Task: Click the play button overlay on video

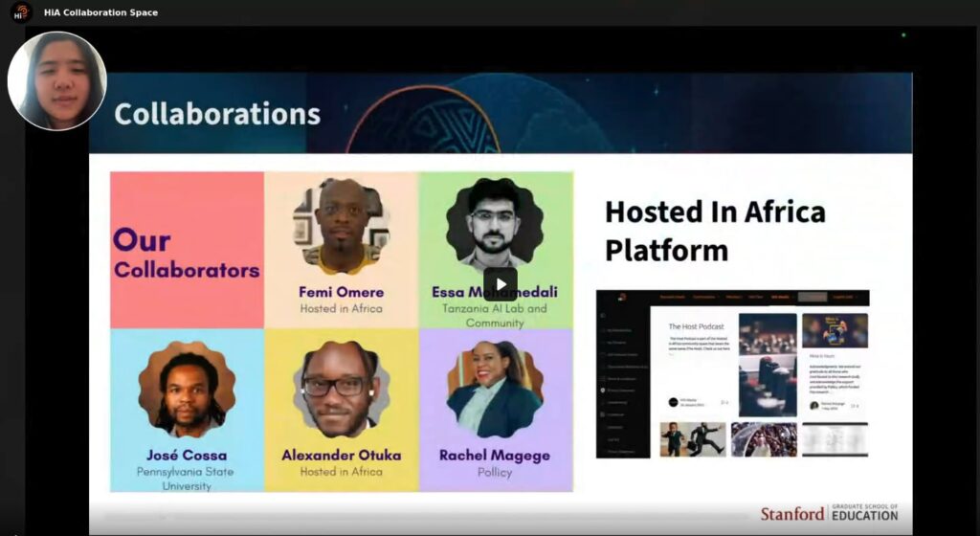Action: pos(500,284)
